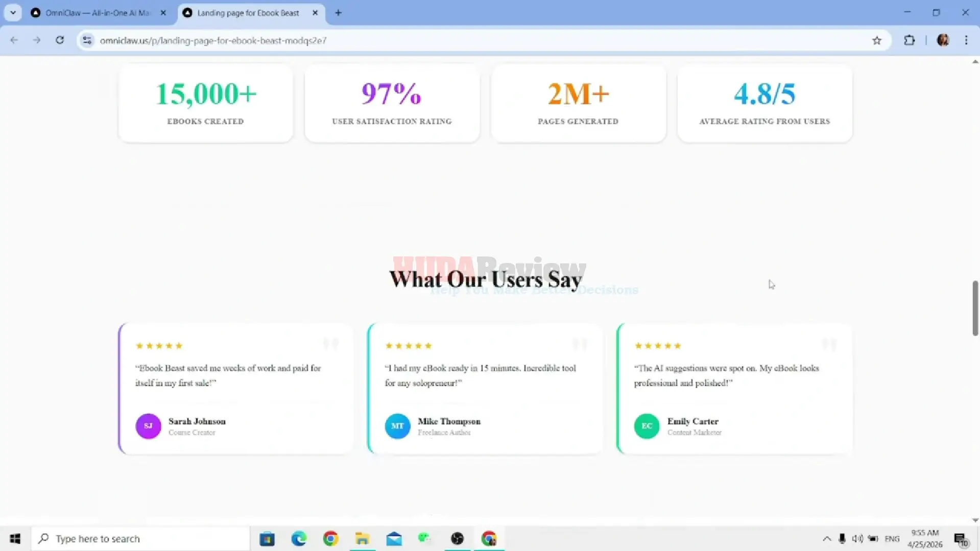Click the scrollbar up arrow

(x=975, y=62)
